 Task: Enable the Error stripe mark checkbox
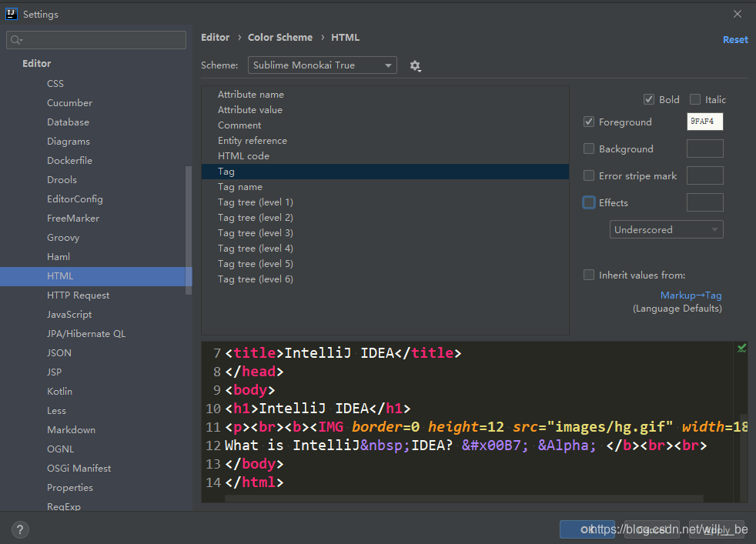(589, 175)
